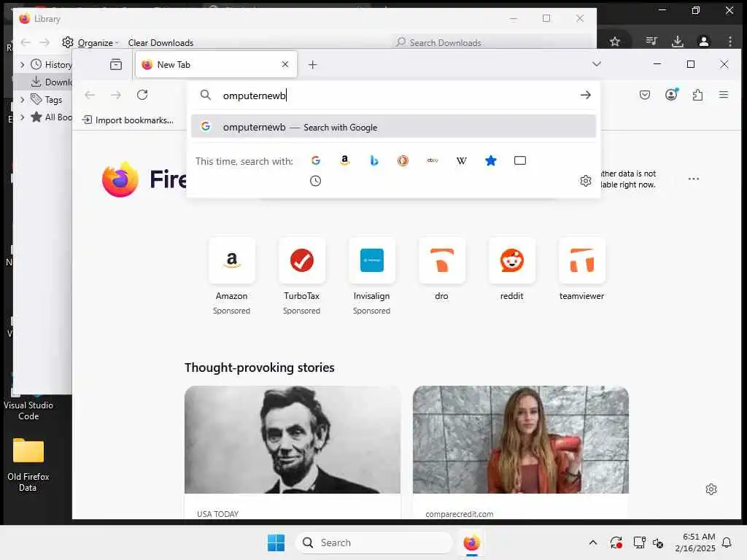
Task: Open New Tab personalize gear icon
Action: click(711, 489)
